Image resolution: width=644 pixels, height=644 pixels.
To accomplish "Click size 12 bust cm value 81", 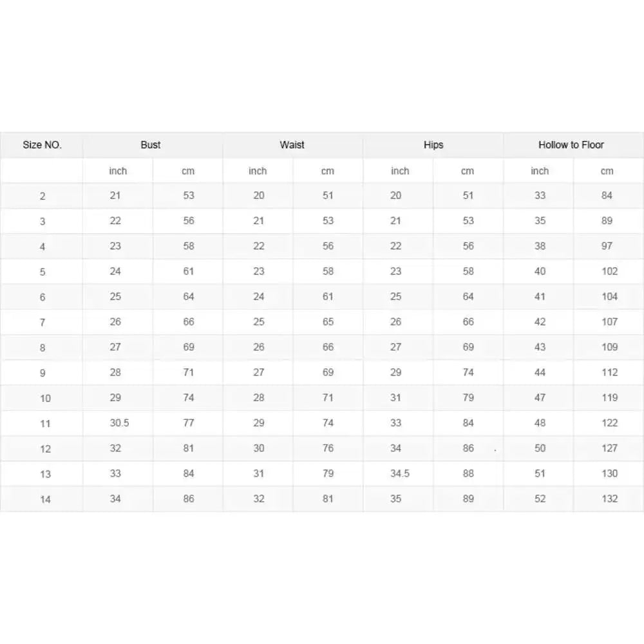I will coord(189,448).
